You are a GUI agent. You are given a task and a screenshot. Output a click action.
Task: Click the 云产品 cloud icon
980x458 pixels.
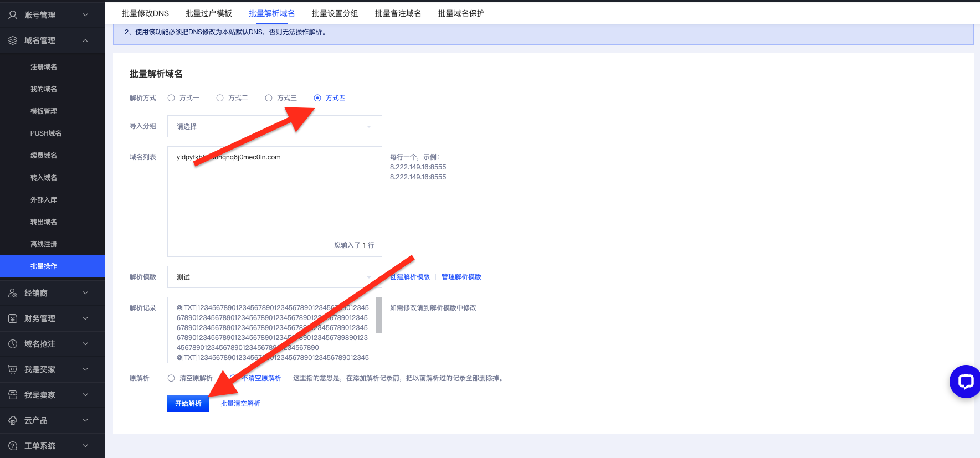[13, 420]
